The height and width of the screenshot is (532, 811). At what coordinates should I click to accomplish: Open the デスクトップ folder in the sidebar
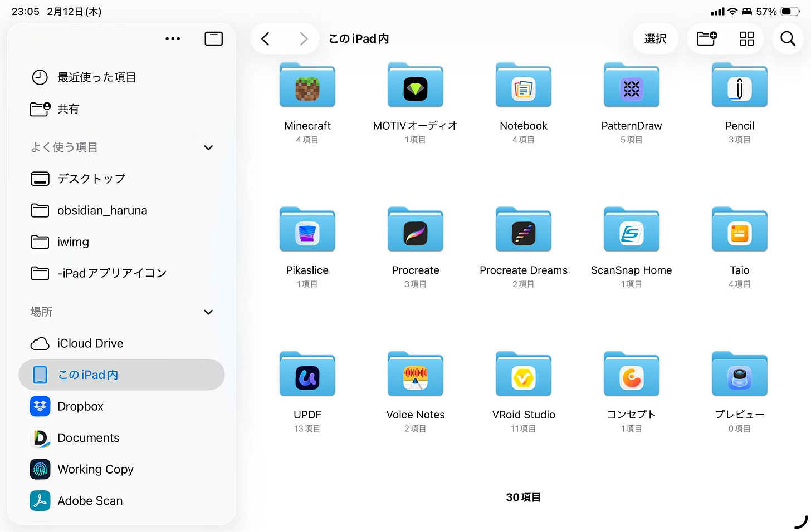tap(92, 179)
